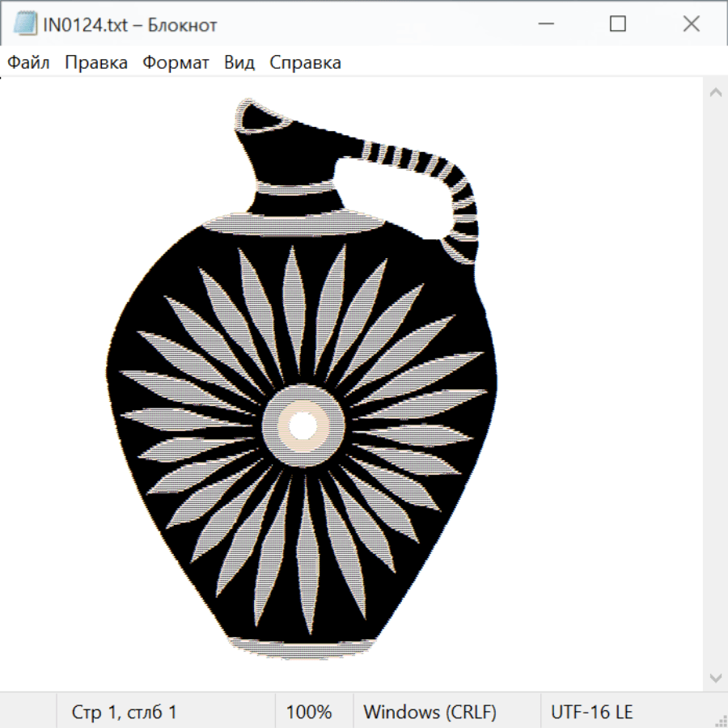
Task: Click the Notepad icon in the title bar
Action: click(25, 24)
